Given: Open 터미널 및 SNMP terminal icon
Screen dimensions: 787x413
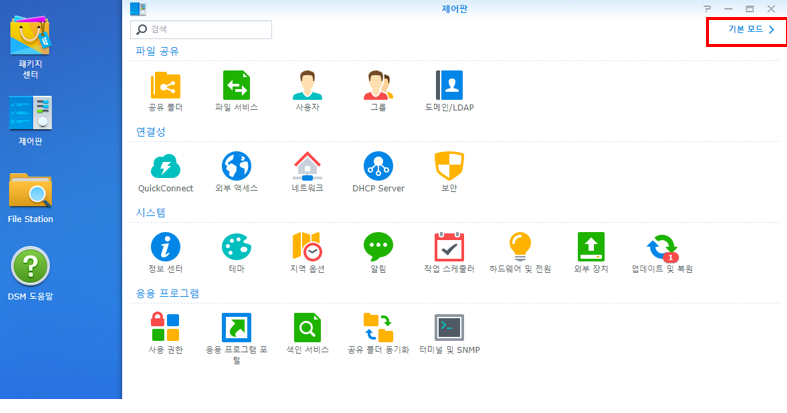Looking at the screenshot, I should 449,328.
